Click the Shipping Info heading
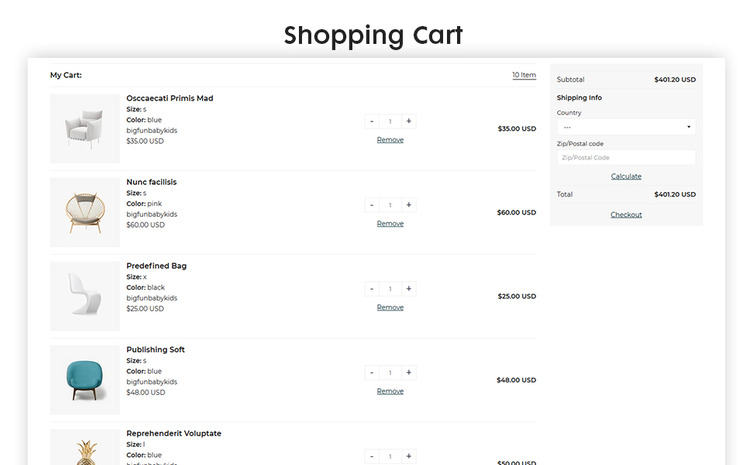The width and height of the screenshot is (748, 465). [579, 98]
